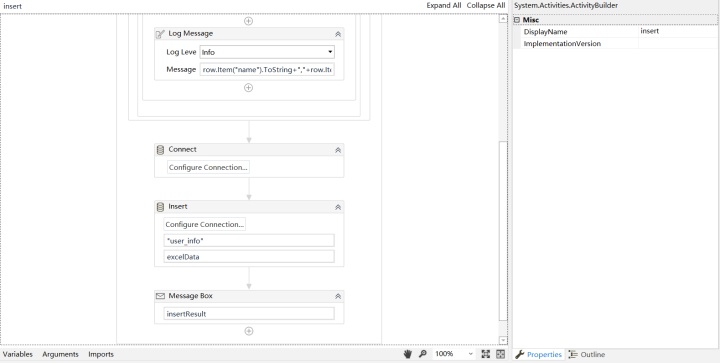
Task: Open the Arguments panel
Action: [x=60, y=354]
